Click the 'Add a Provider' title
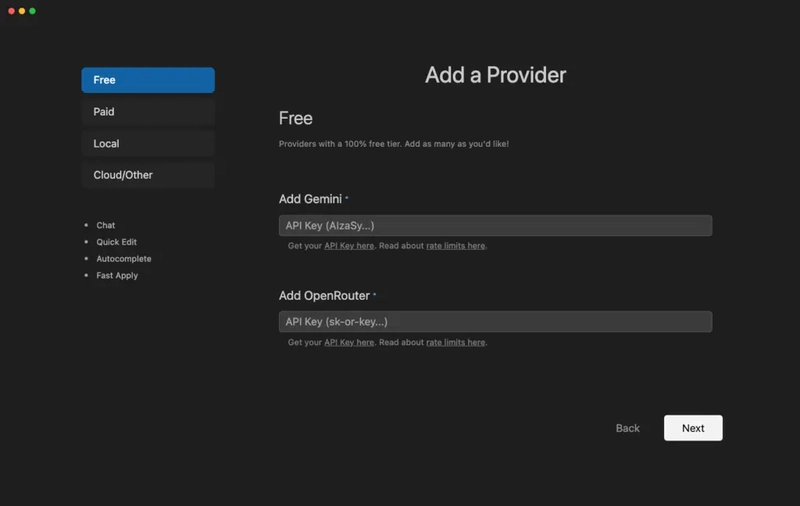Screen dimensions: 800x506 [x=495, y=75]
